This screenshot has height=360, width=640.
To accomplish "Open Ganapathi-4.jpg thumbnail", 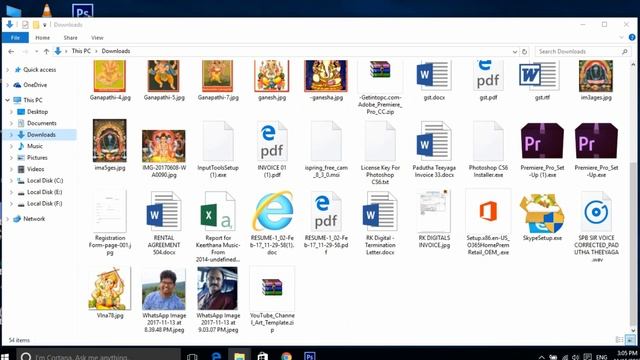I will (x=110, y=76).
